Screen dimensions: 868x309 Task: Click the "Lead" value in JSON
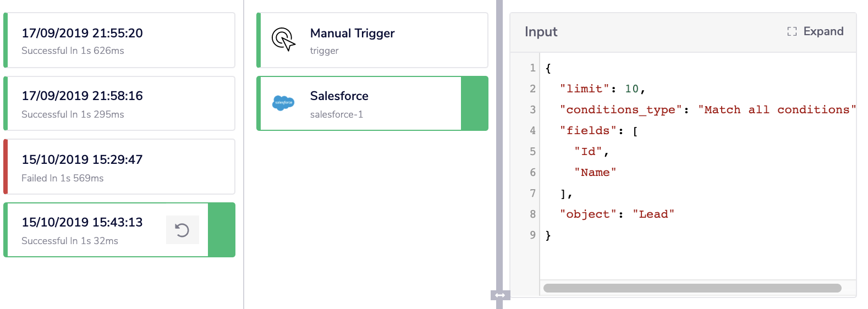[653, 214]
